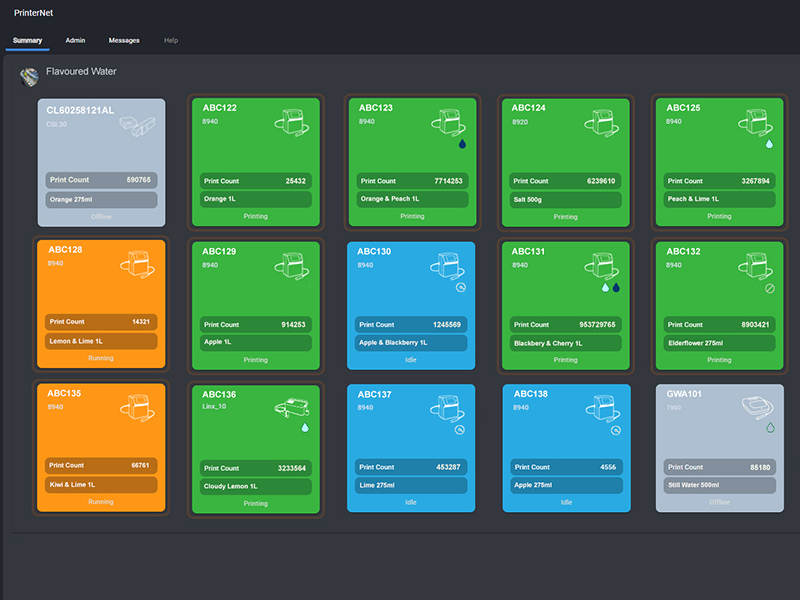The width and height of the screenshot is (800, 600).
Task: Click the light blue drop icon on ABC125
Action: point(769,144)
